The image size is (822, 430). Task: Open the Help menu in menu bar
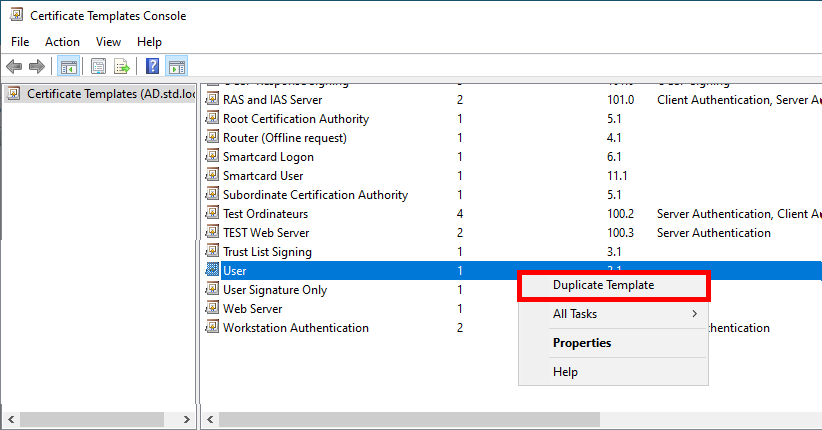pyautogui.click(x=149, y=42)
